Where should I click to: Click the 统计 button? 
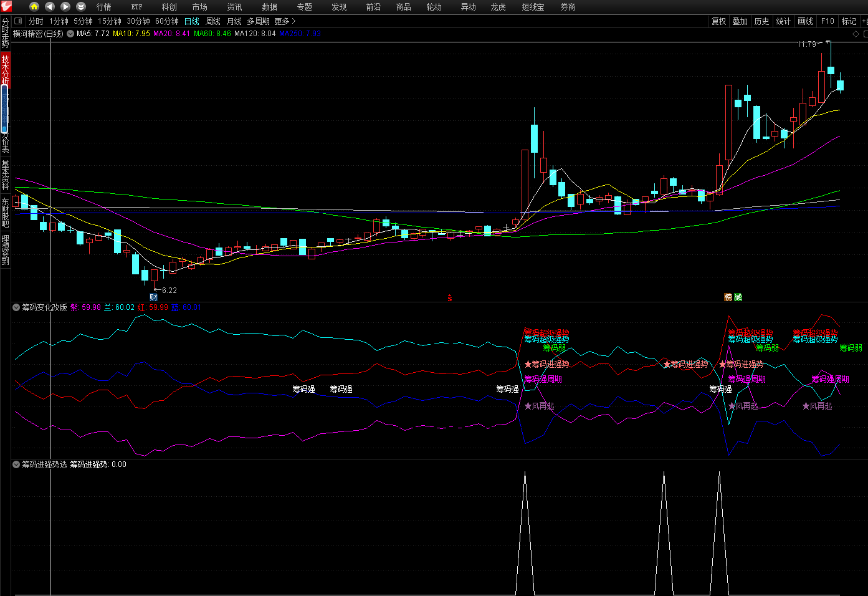[x=783, y=21]
